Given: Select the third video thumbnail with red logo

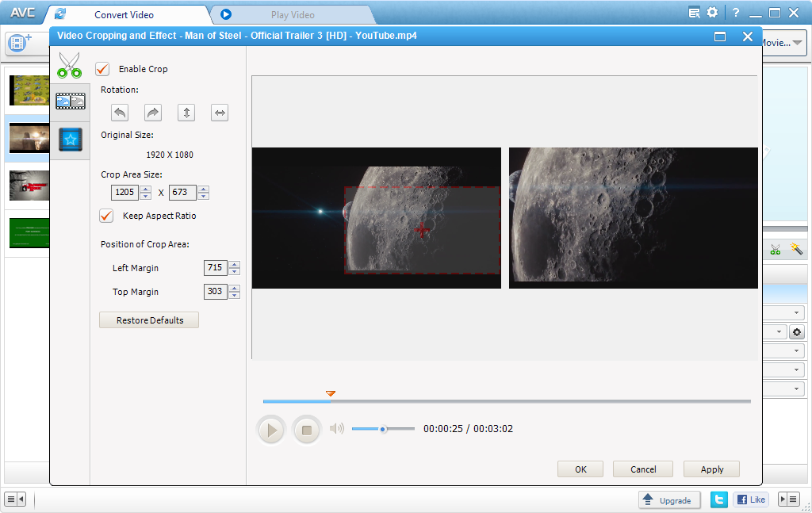Looking at the screenshot, I should click(29, 186).
